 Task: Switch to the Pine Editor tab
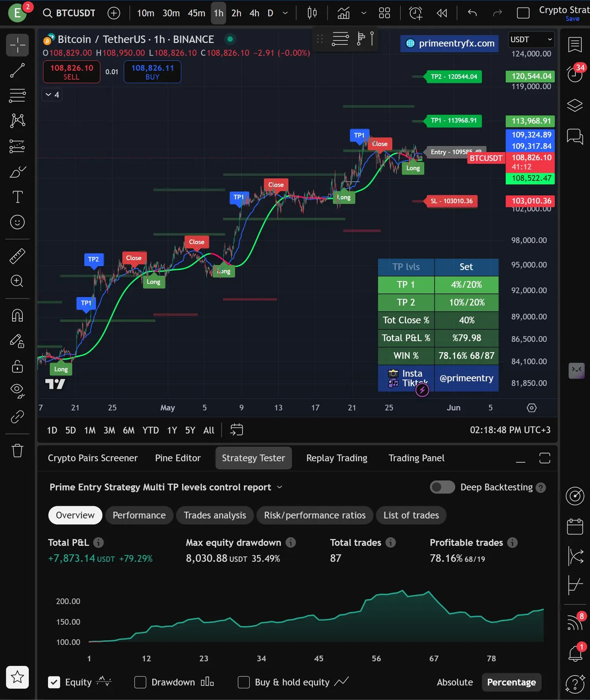tap(178, 458)
